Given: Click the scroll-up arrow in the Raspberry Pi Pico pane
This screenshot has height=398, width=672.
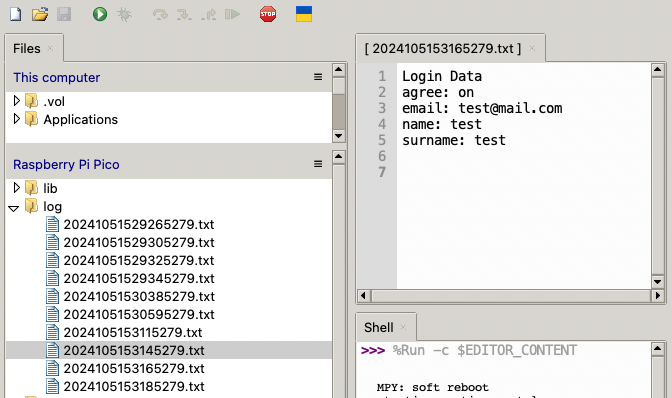Looking at the screenshot, I should 339,157.
